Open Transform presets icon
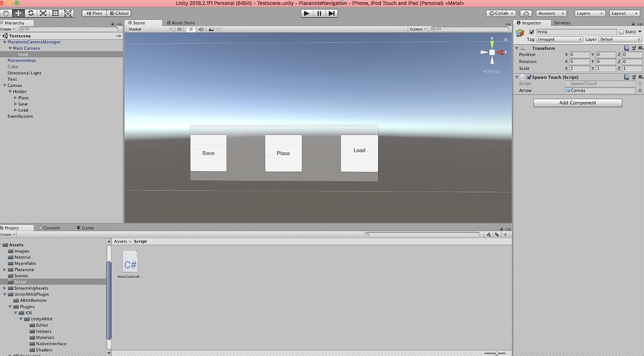 click(x=634, y=48)
